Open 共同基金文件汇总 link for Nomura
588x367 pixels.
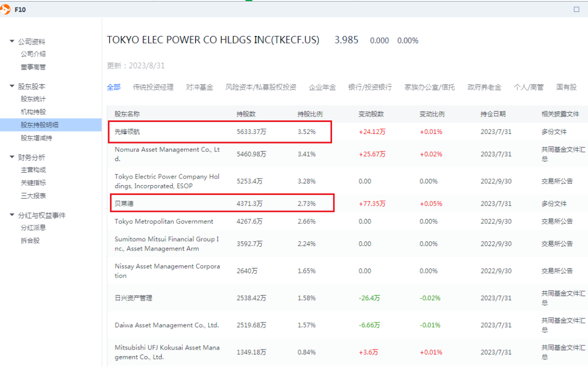(x=563, y=154)
